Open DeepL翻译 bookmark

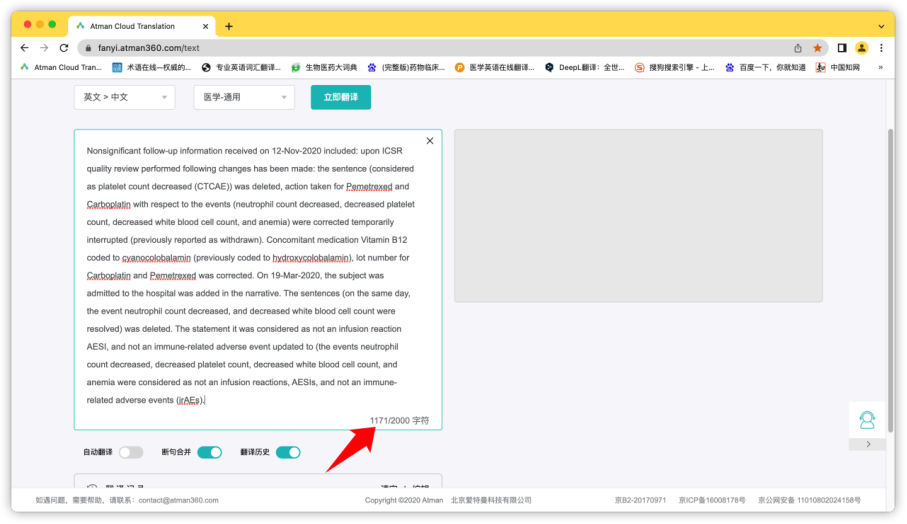coord(585,68)
